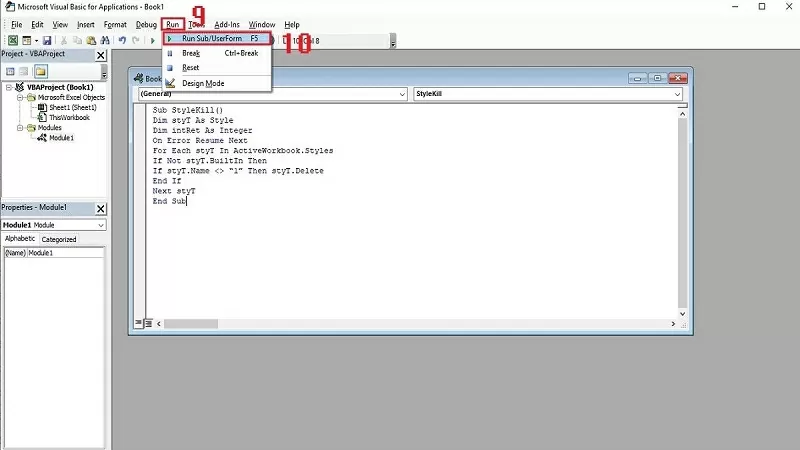Click the Redo toolbar icon
The image size is (800, 450).
(x=136, y=40)
